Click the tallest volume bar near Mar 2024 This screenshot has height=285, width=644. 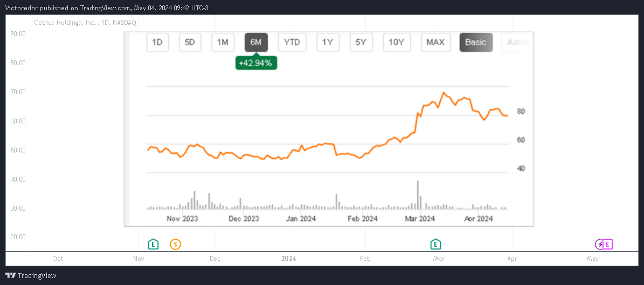(418, 195)
